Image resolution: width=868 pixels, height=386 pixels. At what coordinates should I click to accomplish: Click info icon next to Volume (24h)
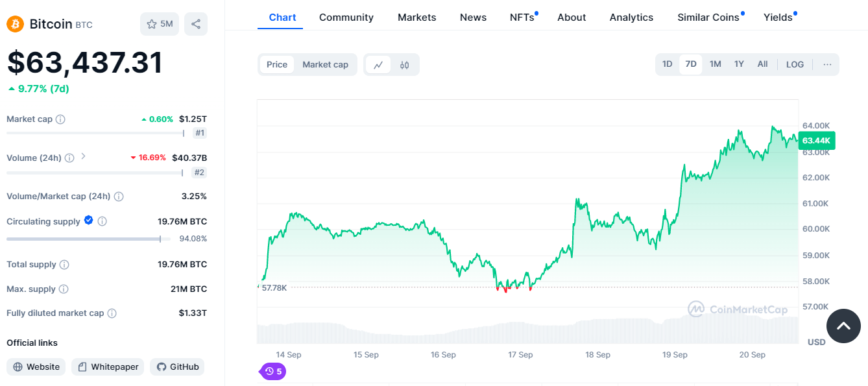tap(69, 158)
